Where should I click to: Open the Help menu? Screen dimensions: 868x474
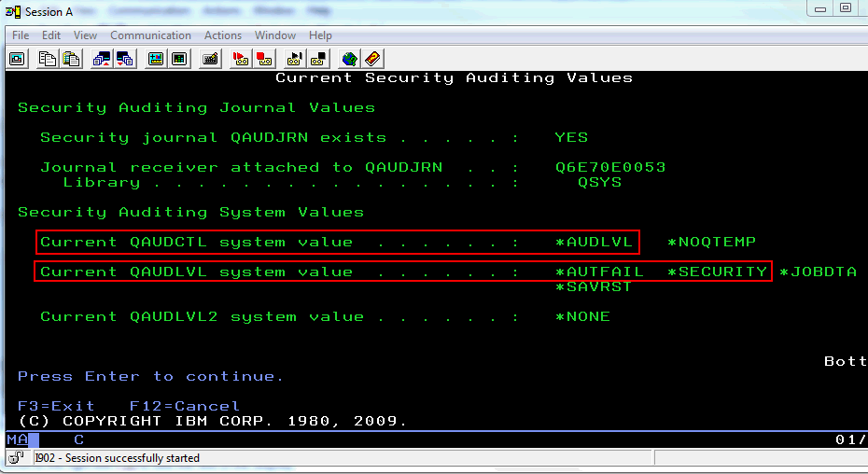(x=320, y=35)
